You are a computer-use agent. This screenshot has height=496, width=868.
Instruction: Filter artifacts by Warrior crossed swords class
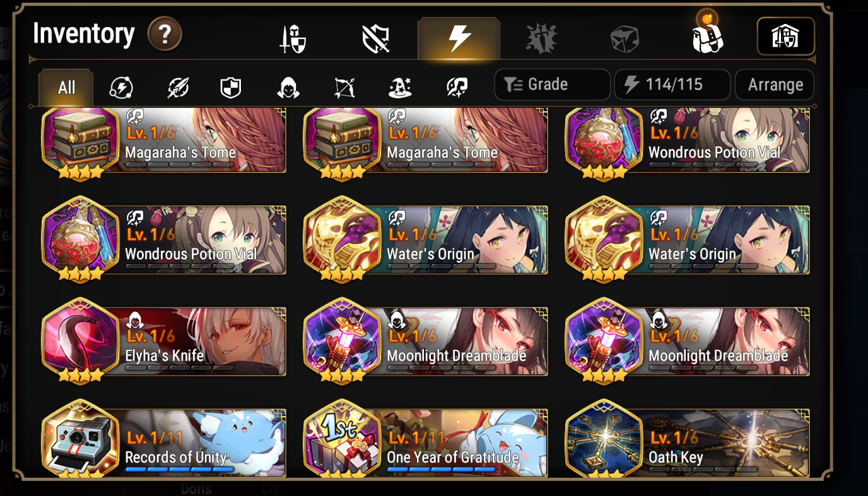coord(178,88)
